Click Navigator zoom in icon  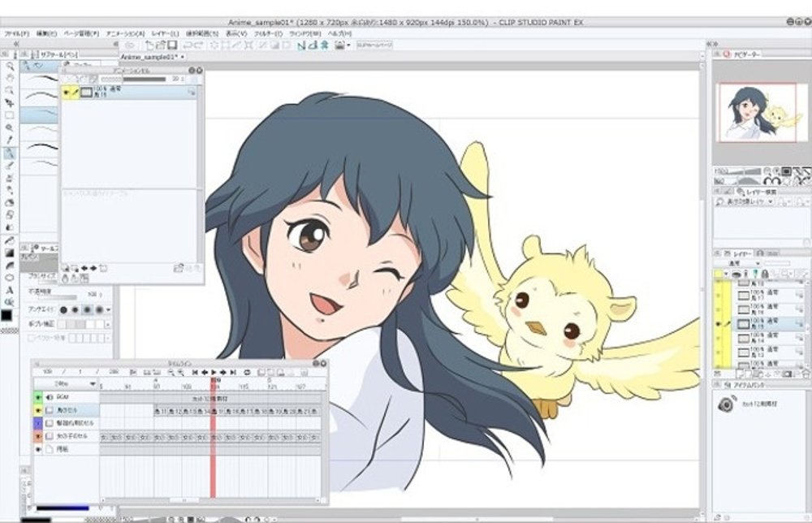776,171
